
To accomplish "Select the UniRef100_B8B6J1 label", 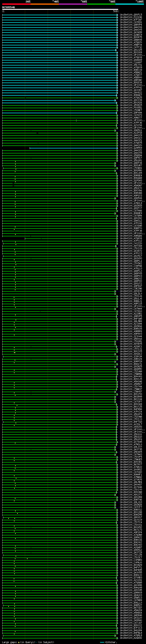I will (x=131, y=301).
